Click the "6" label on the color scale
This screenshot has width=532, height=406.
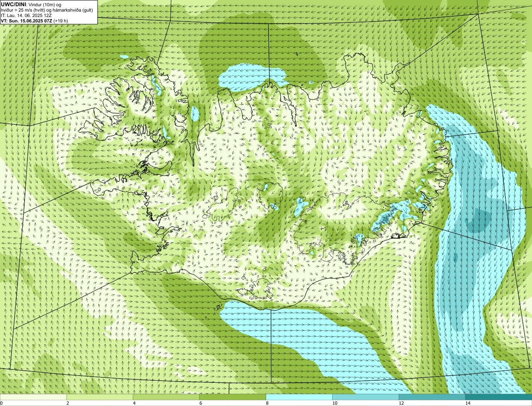click(200, 403)
